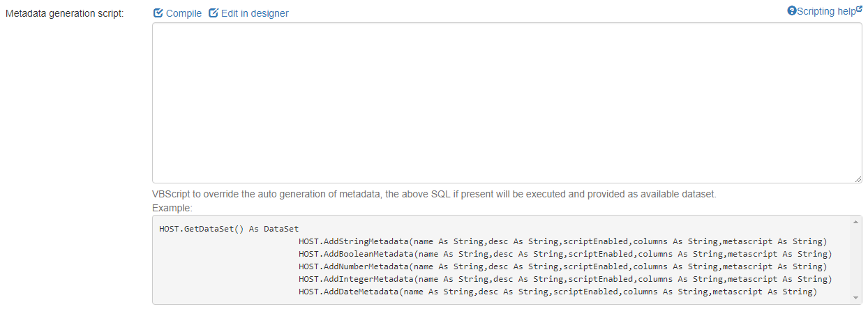This screenshot has width=868, height=309.
Task: Open the Edit in designer link
Action: point(254,13)
